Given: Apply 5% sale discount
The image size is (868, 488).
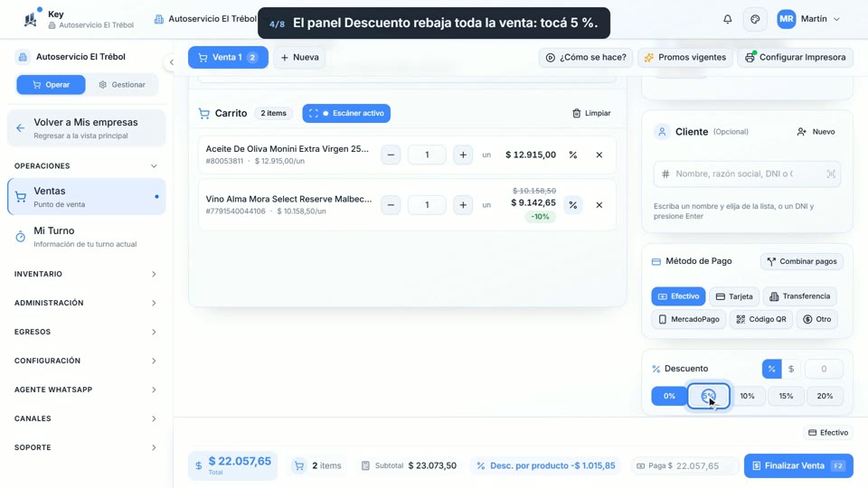Looking at the screenshot, I should [x=709, y=396].
